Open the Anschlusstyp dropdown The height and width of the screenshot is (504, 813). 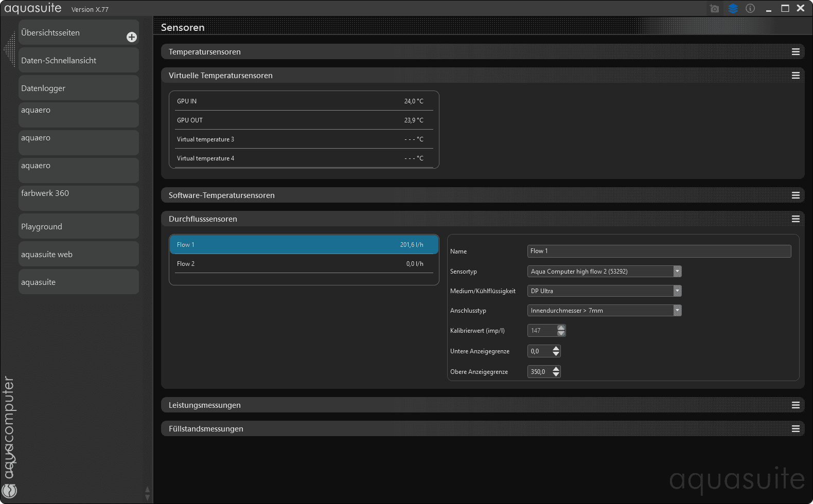pyautogui.click(x=604, y=311)
